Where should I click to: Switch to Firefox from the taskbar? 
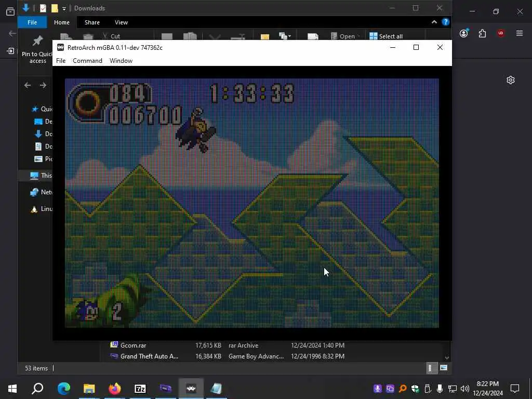pyautogui.click(x=115, y=389)
